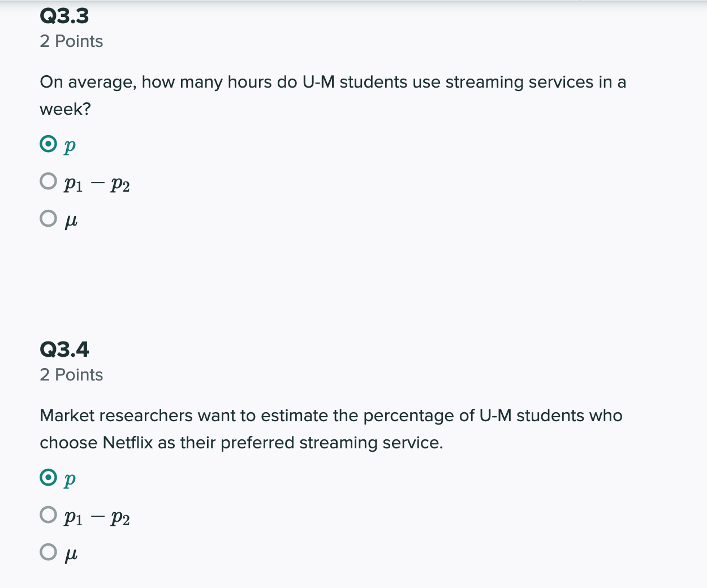Deselect the currently chosen p in Q3.3

[x=49, y=144]
